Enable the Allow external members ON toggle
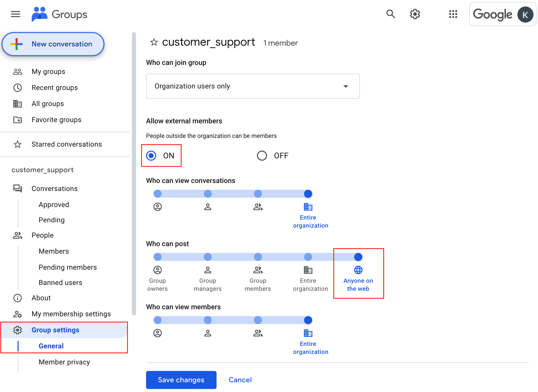The image size is (538, 392). point(151,155)
